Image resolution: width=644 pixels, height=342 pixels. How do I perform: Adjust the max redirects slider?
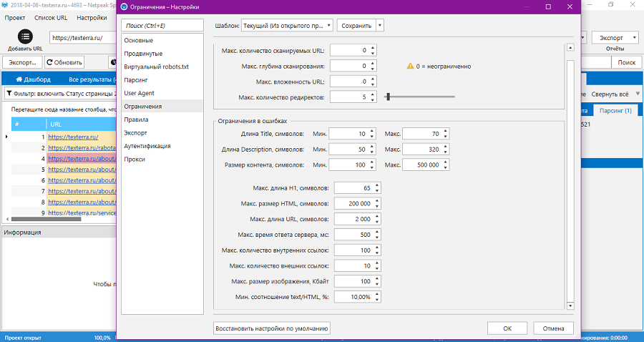tap(388, 97)
